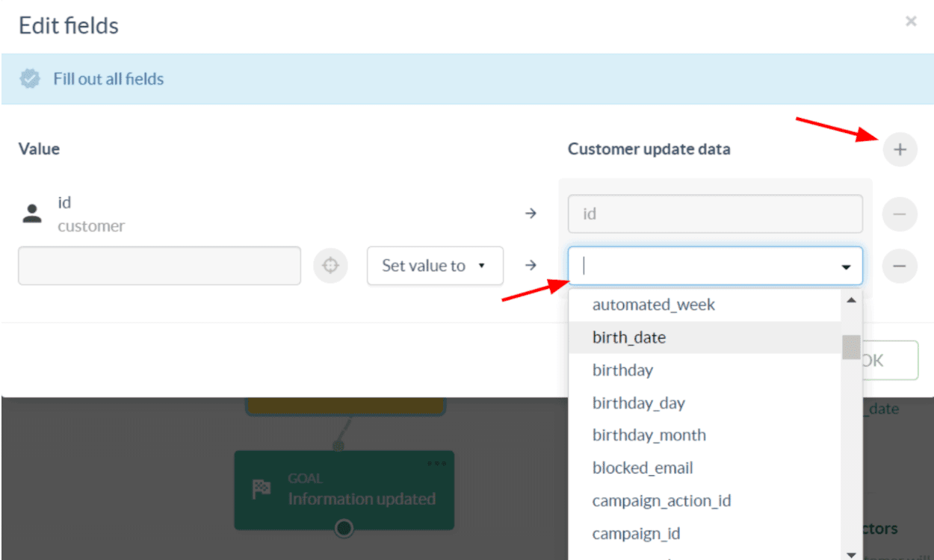Collapse the customer attribute dropdown arrow
Viewport: 934px width, 560px height.
click(x=846, y=267)
